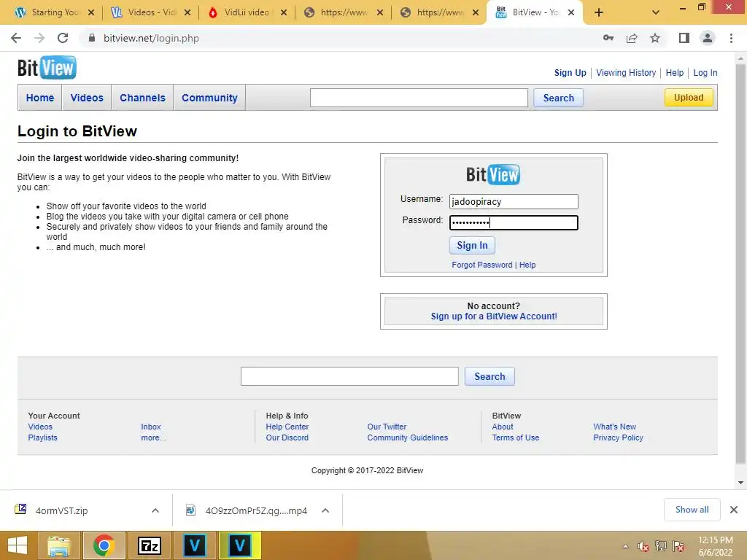This screenshot has height=560, width=747.
Task: Click the Password field
Action: tap(514, 222)
